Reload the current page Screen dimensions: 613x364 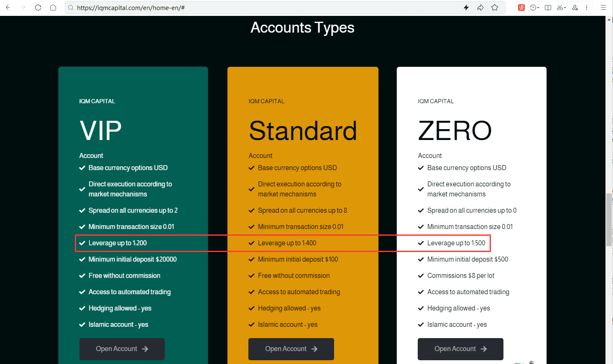(38, 8)
